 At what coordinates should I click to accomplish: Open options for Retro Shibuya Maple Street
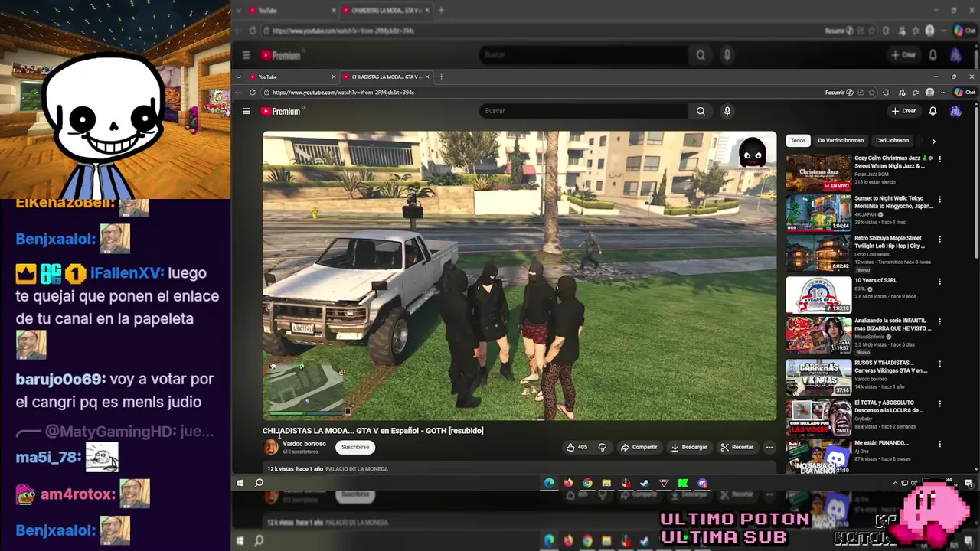click(939, 239)
